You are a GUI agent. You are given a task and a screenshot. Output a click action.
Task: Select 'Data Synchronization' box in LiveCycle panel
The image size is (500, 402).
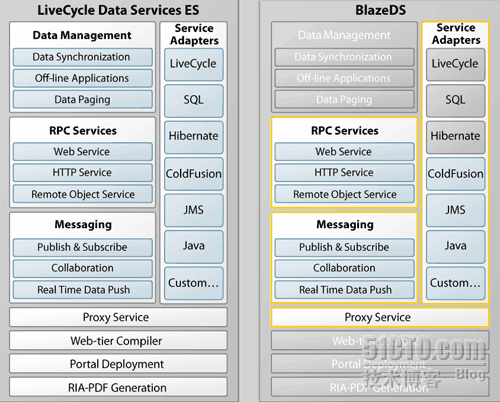point(83,57)
